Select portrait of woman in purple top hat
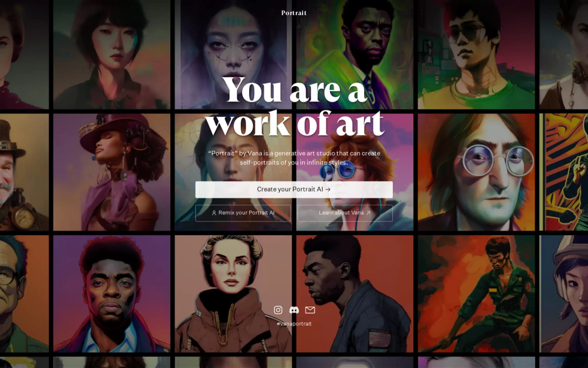Image resolution: width=588 pixels, height=368 pixels. click(x=112, y=172)
